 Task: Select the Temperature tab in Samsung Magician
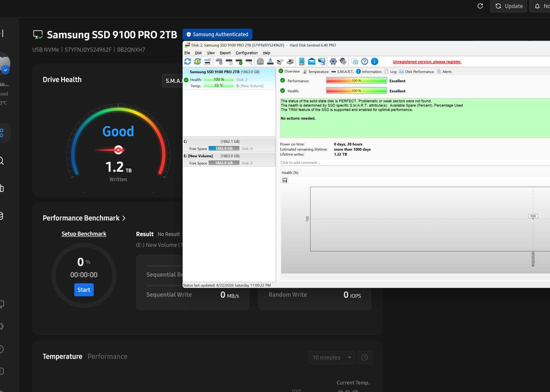(x=62, y=356)
